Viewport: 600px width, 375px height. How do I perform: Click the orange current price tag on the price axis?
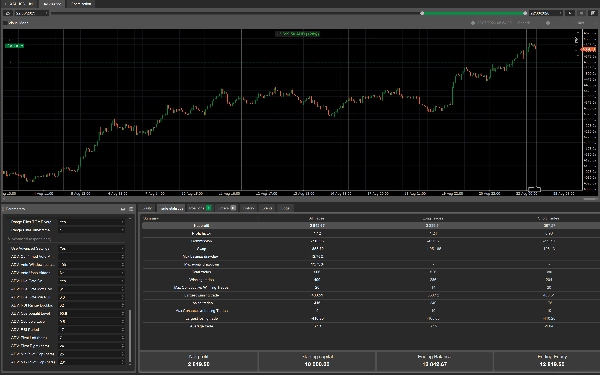pos(589,50)
